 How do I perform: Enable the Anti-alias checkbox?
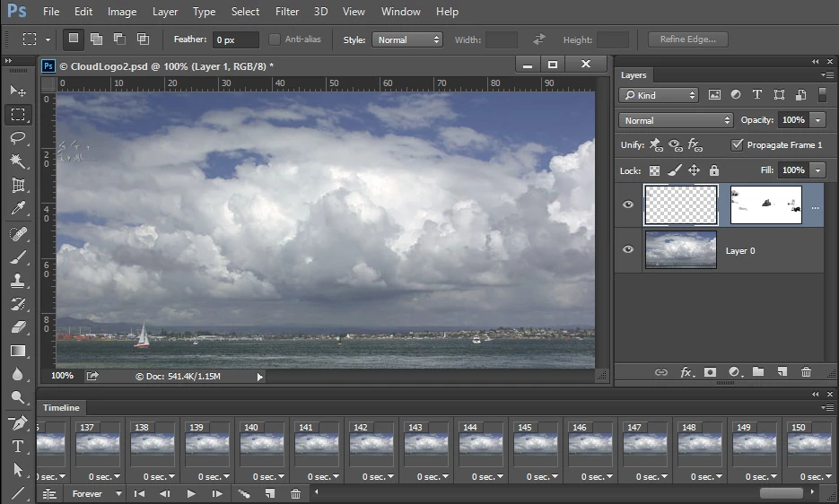click(x=275, y=39)
